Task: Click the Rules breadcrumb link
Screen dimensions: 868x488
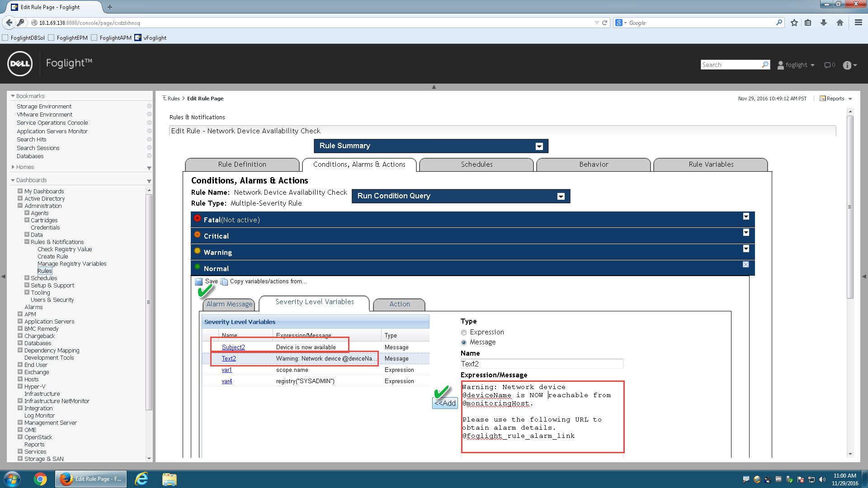Action: click(174, 99)
